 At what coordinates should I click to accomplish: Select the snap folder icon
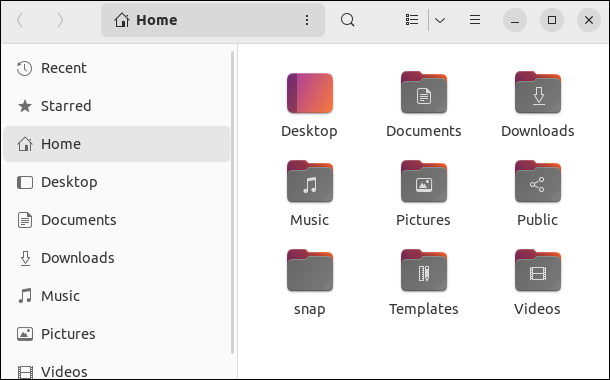[x=310, y=270]
